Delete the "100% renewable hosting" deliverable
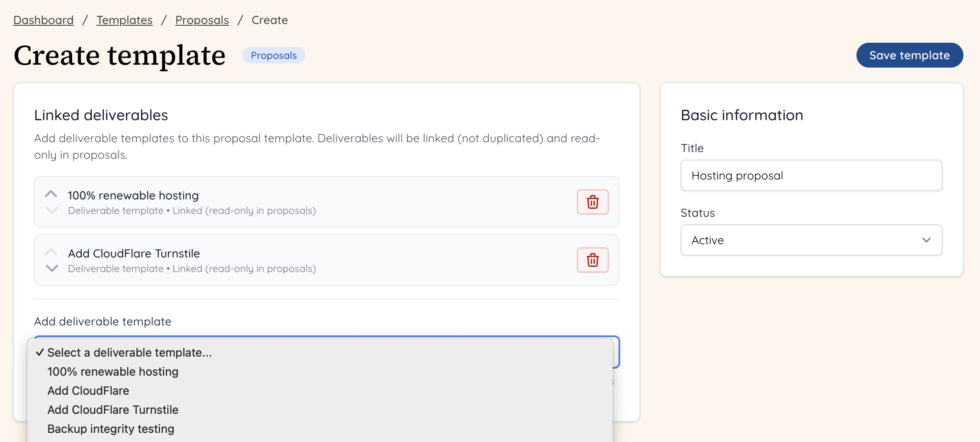The height and width of the screenshot is (442, 980). tap(592, 202)
